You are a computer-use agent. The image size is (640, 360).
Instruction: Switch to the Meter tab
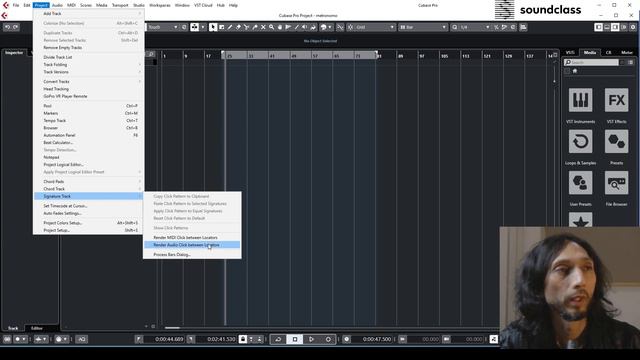[627, 53]
